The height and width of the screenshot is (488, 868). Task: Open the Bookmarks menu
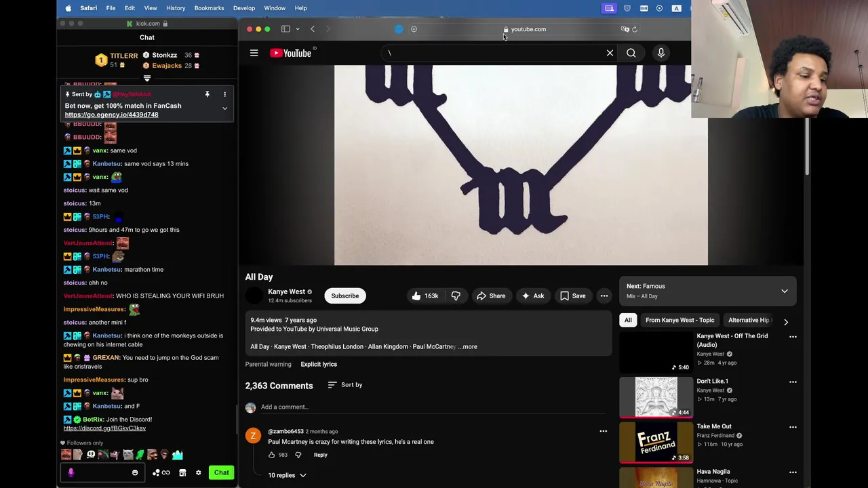209,8
